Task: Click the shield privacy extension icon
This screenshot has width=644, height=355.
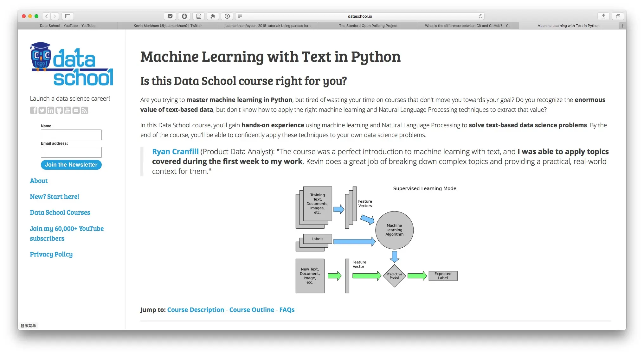Action: 184,16
